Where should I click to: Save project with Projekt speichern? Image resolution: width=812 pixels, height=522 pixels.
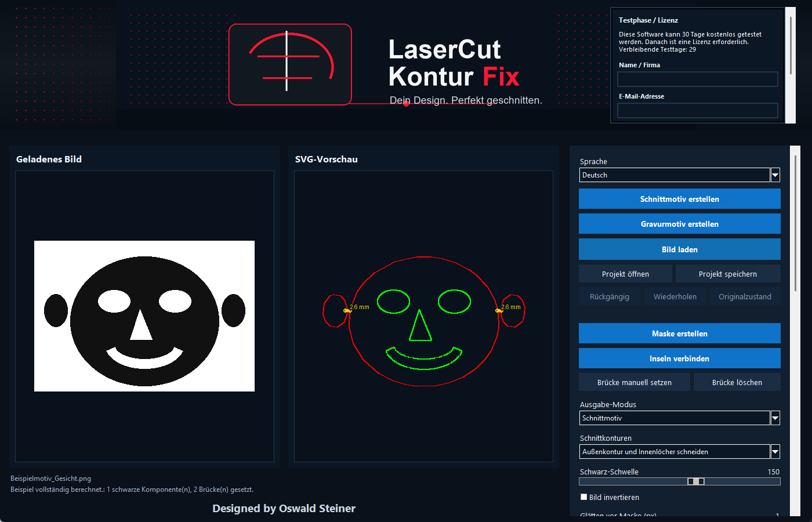point(728,274)
